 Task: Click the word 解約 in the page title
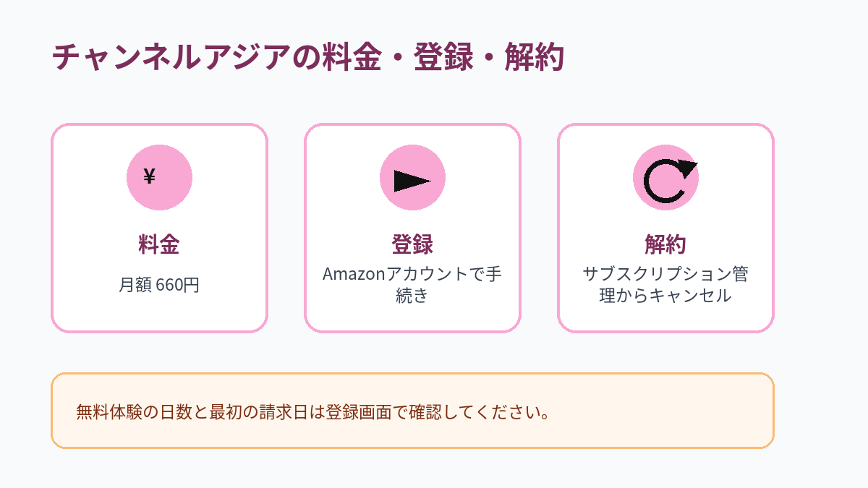pyautogui.click(x=535, y=57)
